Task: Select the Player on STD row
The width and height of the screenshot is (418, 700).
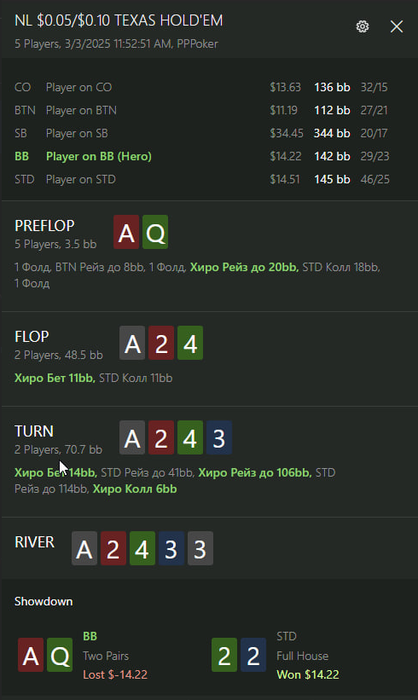Action: (x=202, y=179)
